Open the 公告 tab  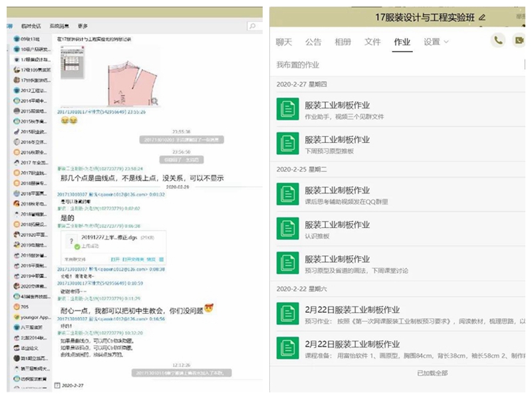(x=313, y=42)
